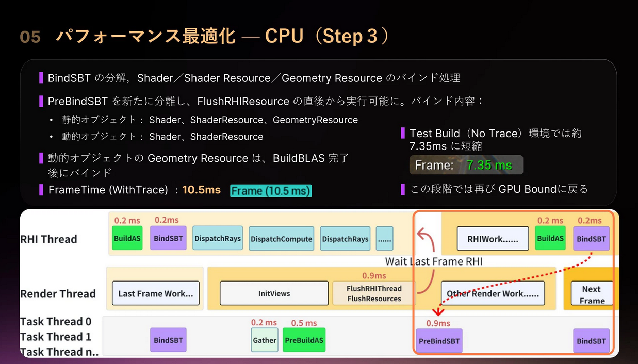The width and height of the screenshot is (638, 364).
Task: Click the Last Frame Work block
Action: tap(155, 293)
